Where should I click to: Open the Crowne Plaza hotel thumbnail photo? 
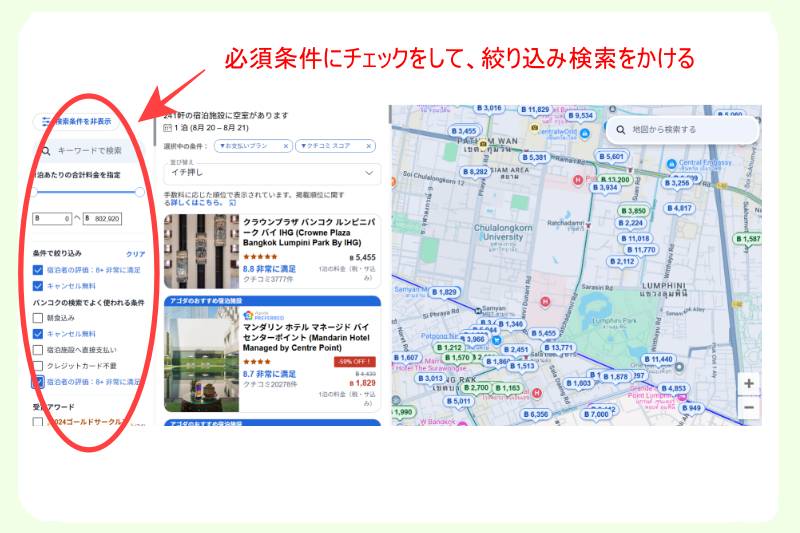click(x=202, y=251)
